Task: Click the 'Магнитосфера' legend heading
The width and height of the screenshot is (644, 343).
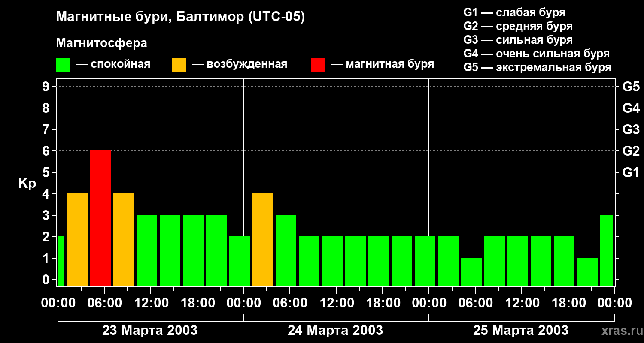Action: tap(101, 43)
